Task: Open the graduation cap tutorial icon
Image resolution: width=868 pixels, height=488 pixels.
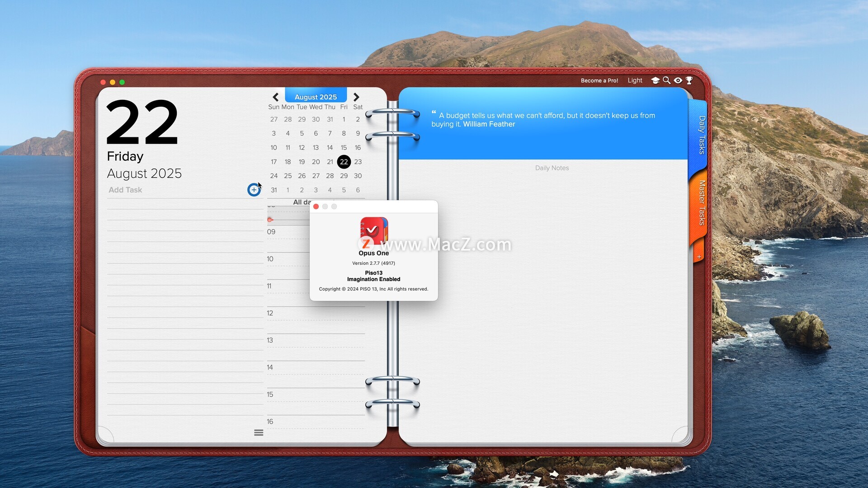Action: pos(655,80)
